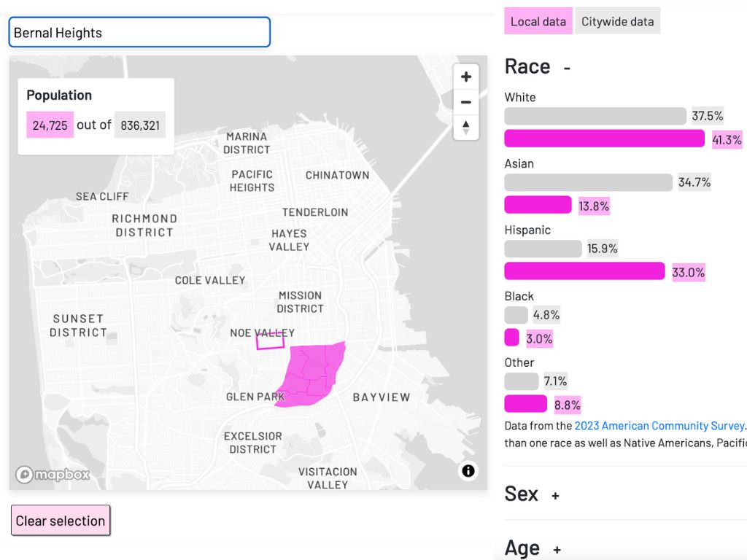Click the White 41.3% local data bar
The width and height of the screenshot is (747, 560).
tap(605, 138)
